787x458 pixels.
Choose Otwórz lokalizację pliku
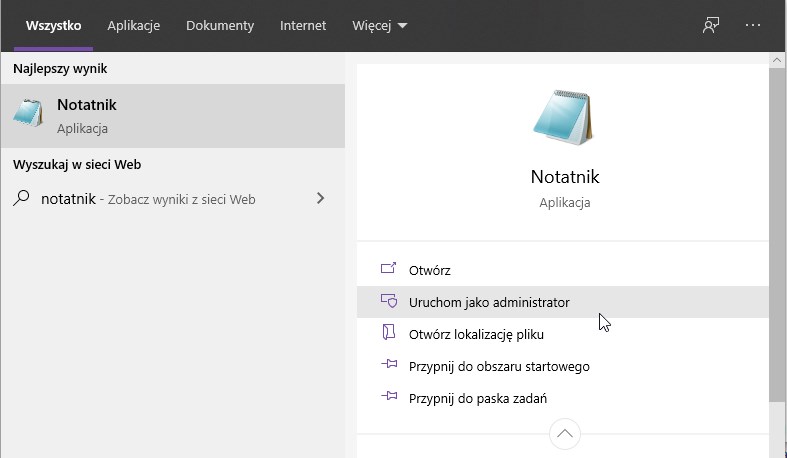pos(563,334)
